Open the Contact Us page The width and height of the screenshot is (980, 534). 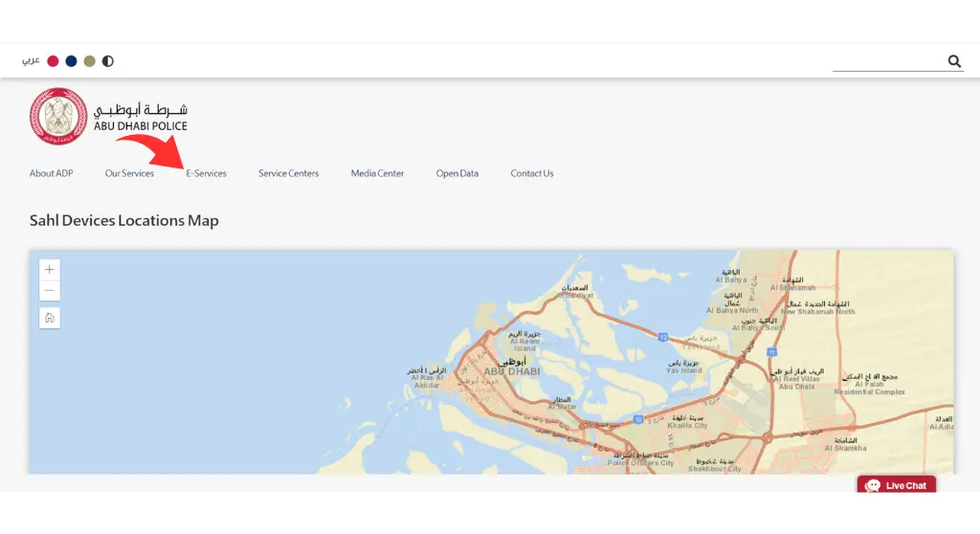pyautogui.click(x=532, y=173)
